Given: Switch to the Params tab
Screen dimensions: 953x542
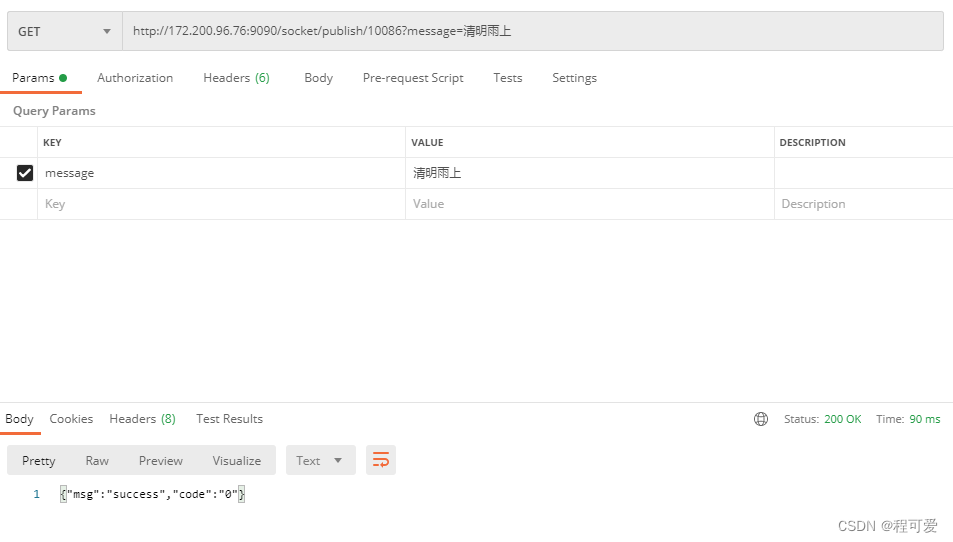Looking at the screenshot, I should click(40, 78).
